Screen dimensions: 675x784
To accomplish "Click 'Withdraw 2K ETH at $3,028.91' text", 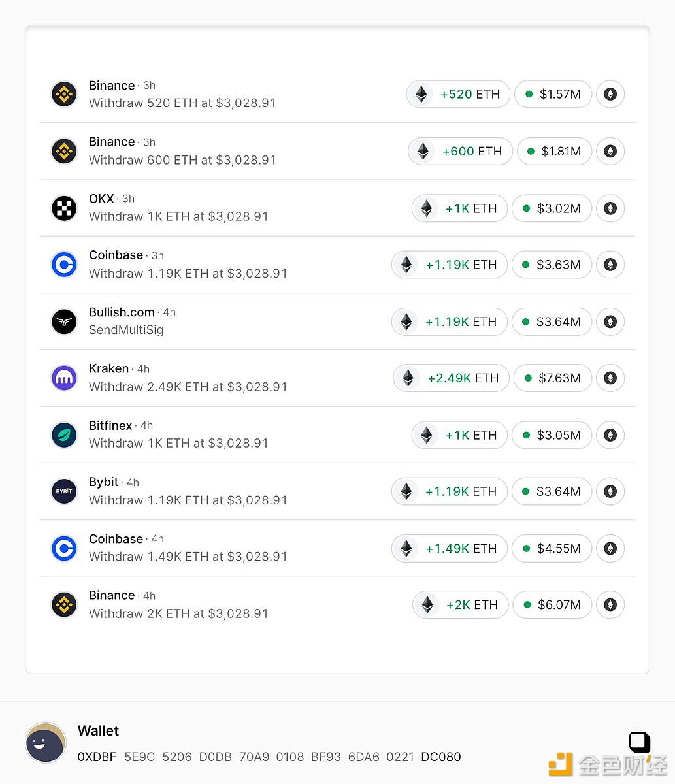I will point(178,613).
